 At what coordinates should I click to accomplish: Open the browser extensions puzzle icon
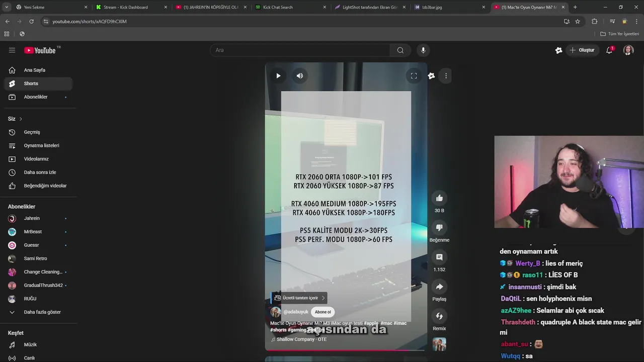coord(595,22)
